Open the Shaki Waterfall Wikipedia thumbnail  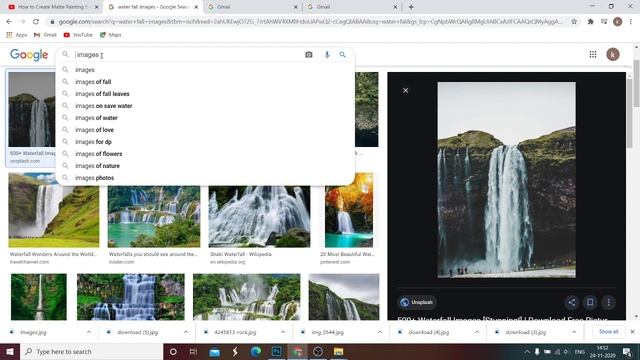click(x=259, y=217)
